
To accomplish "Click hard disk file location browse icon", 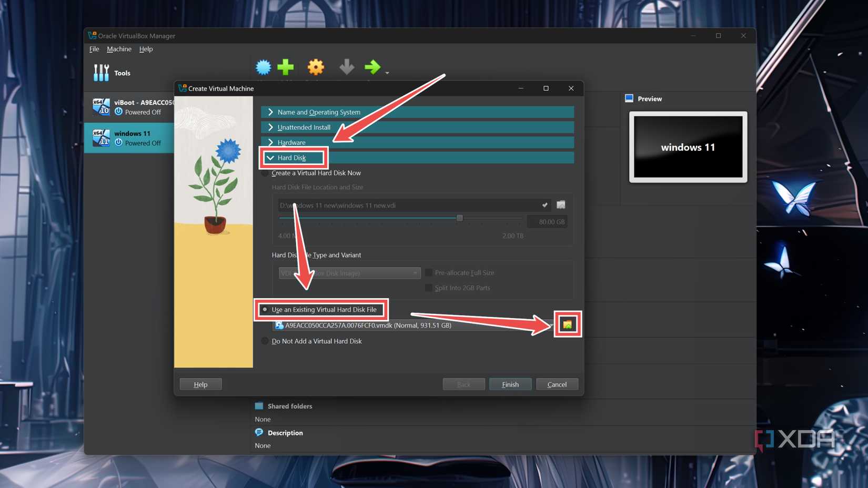I will pyautogui.click(x=561, y=205).
